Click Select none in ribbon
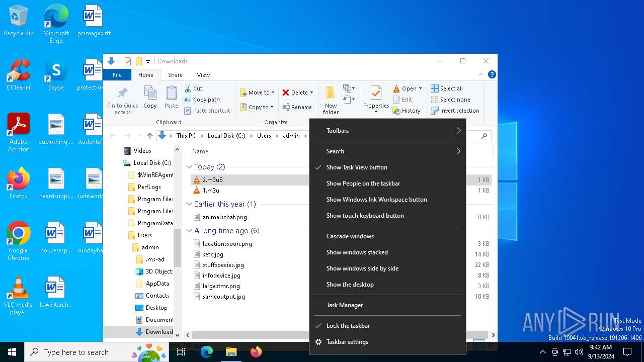 point(450,100)
